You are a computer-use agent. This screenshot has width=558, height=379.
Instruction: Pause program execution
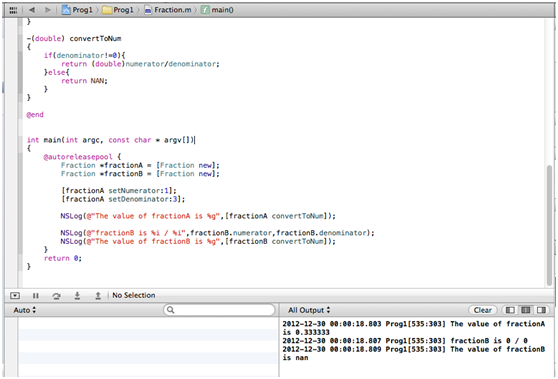pyautogui.click(x=36, y=295)
